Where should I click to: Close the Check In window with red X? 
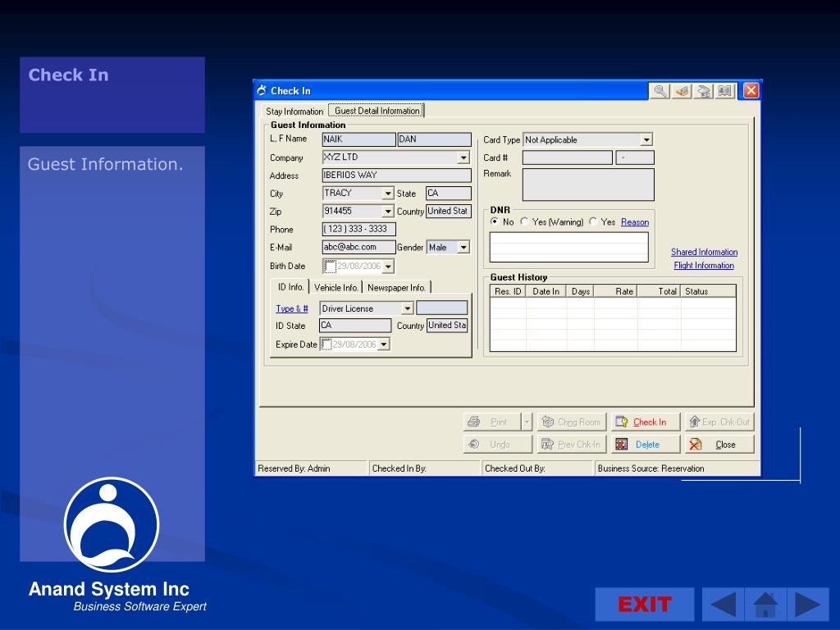[x=751, y=90]
